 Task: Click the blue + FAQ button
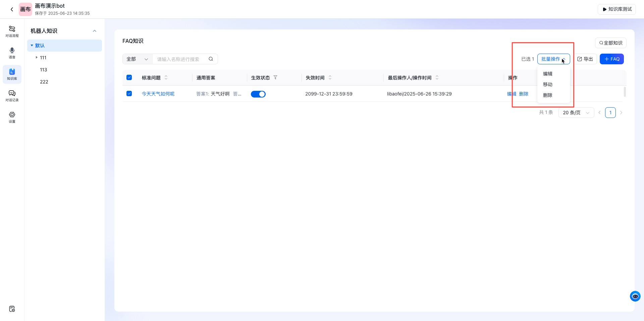pos(611,59)
